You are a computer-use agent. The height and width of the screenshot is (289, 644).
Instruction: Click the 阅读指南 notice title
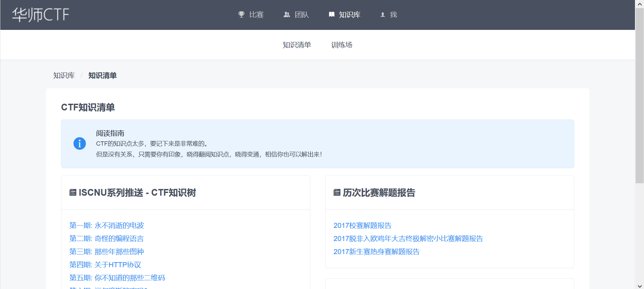(x=110, y=133)
